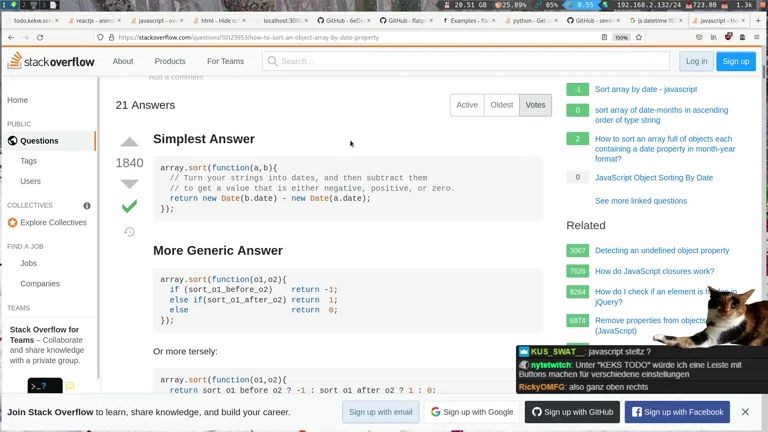Screen dimensions: 768x432
Task: Downvote the top answer
Action: 129,184
